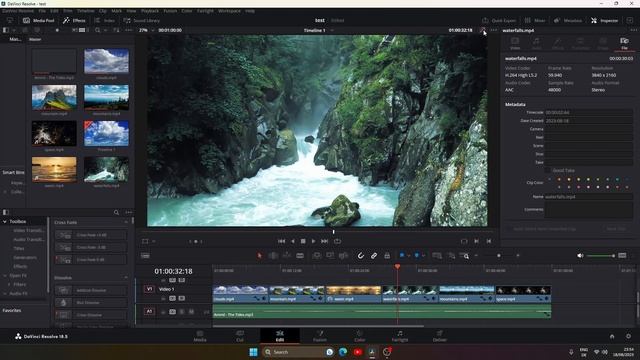
Task: Select the waterfalls.mp4 thumbnail in Media Pool
Action: click(106, 169)
